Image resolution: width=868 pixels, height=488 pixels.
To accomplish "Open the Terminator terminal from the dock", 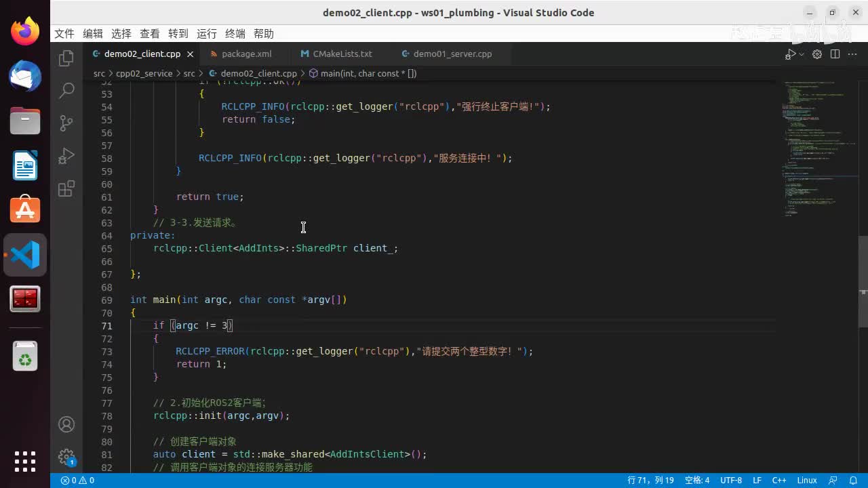I will pyautogui.click(x=25, y=299).
